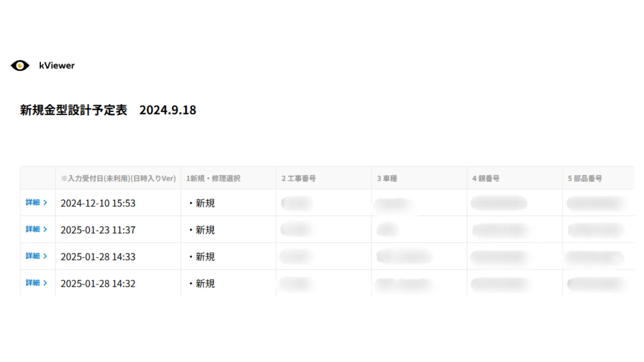
Task: Click blurred 工事番号 cell in first row
Action: [297, 203]
